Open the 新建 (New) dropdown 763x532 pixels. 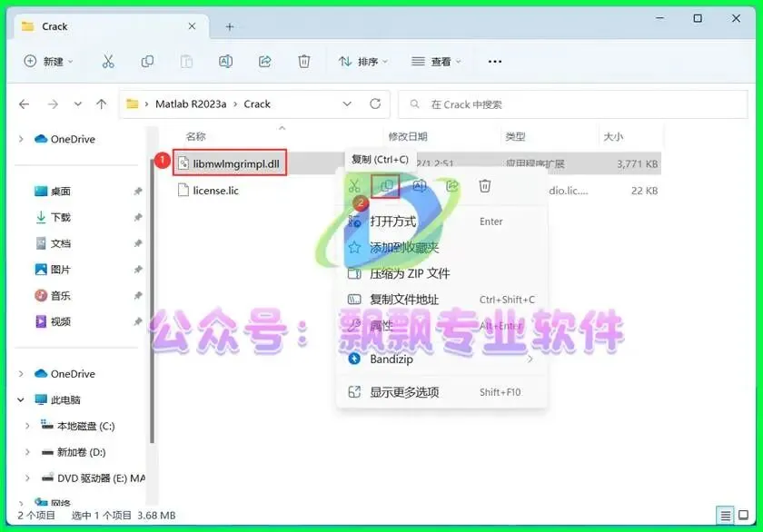(x=49, y=61)
